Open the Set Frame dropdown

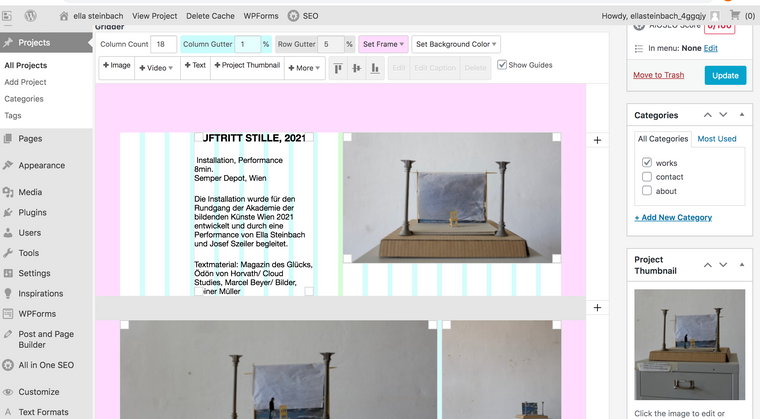pos(383,44)
